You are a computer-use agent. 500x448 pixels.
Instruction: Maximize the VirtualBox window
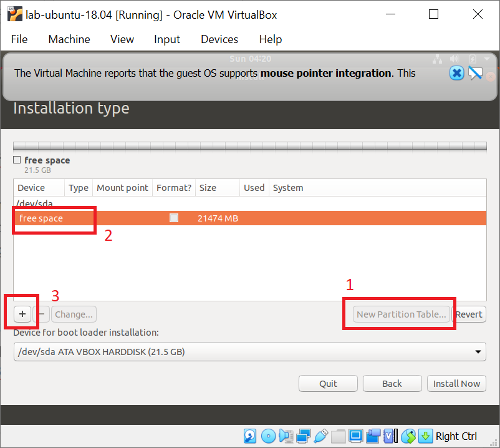coord(433,14)
